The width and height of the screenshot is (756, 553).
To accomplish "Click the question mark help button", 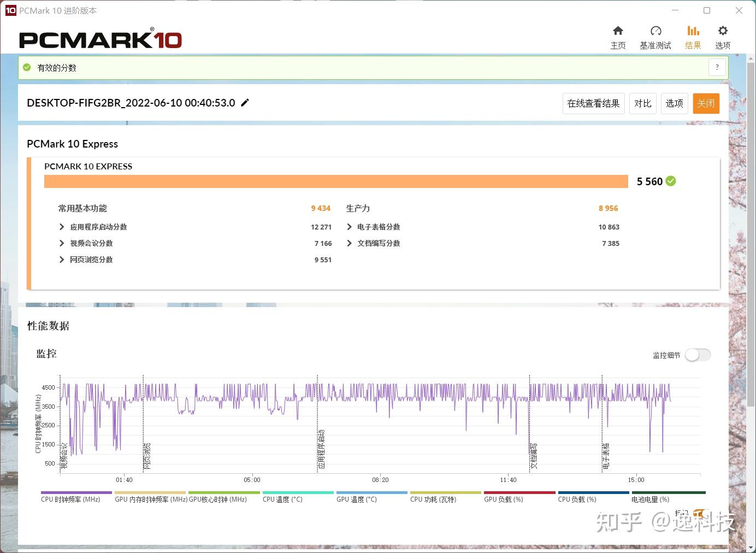I will (717, 68).
